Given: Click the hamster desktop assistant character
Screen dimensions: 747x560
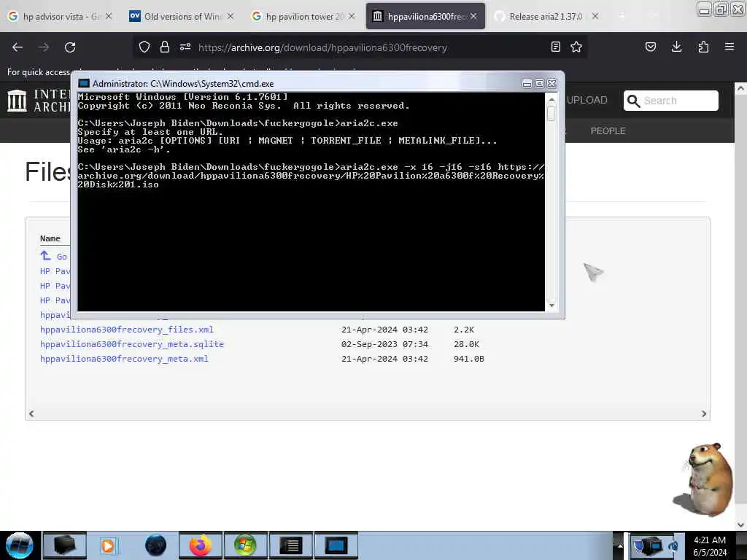Looking at the screenshot, I should coord(704,479).
